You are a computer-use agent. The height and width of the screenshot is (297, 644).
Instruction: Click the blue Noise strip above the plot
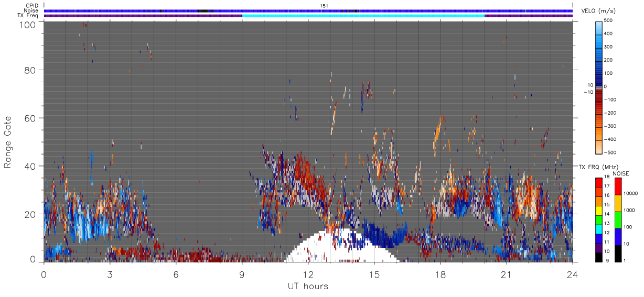pos(308,10)
